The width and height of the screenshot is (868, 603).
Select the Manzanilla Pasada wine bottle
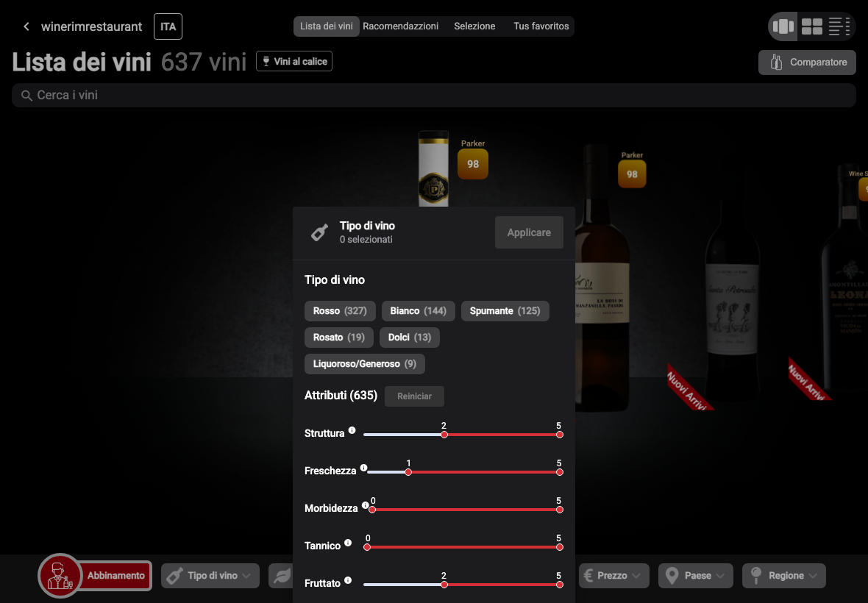coord(602,276)
